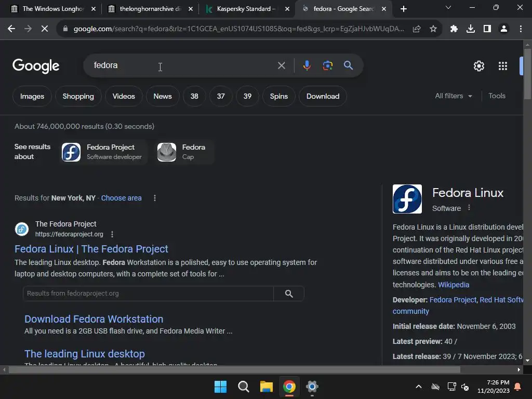Start a search by voice
This screenshot has height=399, width=532.
[307, 65]
